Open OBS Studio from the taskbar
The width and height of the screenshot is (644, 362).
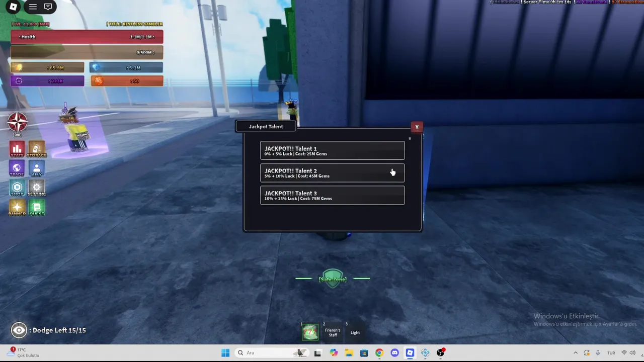[441, 353]
